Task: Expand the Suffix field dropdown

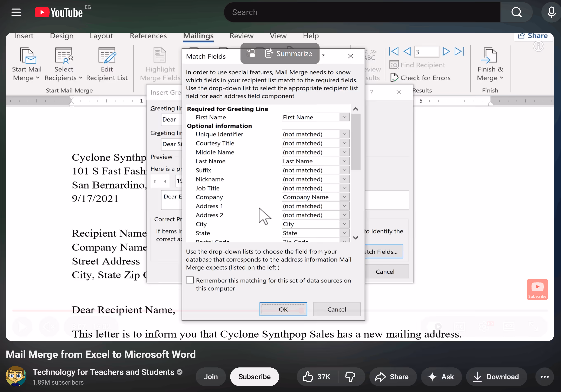Action: tap(344, 170)
